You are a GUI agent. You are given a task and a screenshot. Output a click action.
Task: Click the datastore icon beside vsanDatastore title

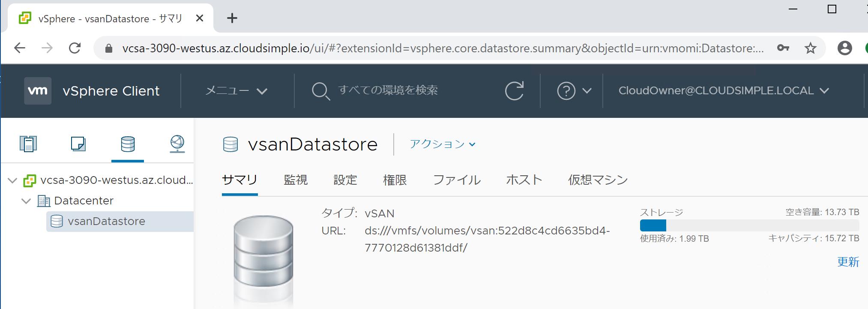tap(230, 144)
